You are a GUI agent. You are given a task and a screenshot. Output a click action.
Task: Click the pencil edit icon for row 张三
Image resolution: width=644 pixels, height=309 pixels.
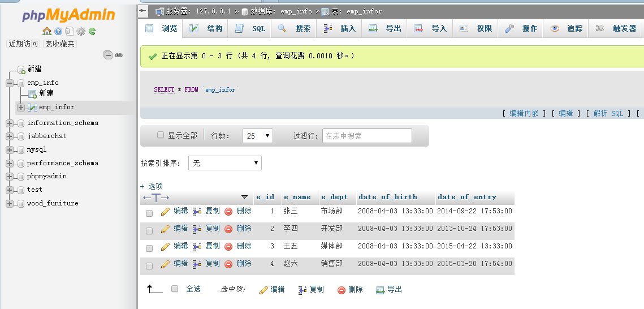pyautogui.click(x=165, y=211)
